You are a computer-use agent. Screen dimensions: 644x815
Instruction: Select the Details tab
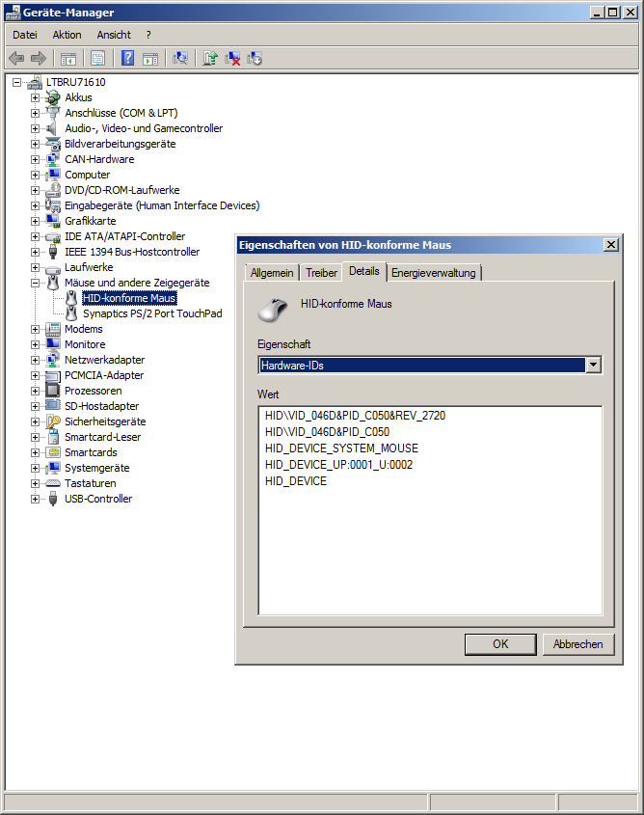(364, 271)
